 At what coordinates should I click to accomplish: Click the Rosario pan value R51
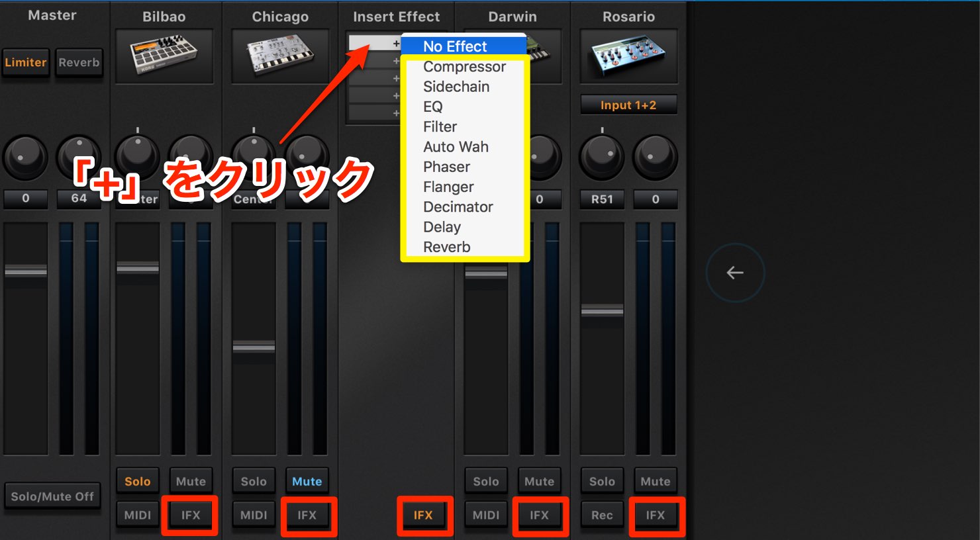[x=602, y=199]
